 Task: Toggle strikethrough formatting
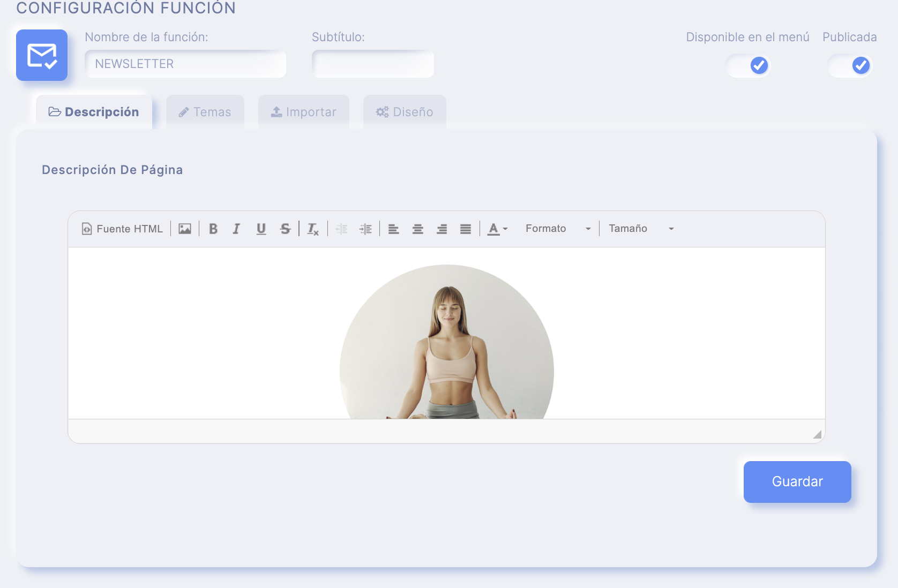[x=285, y=229]
